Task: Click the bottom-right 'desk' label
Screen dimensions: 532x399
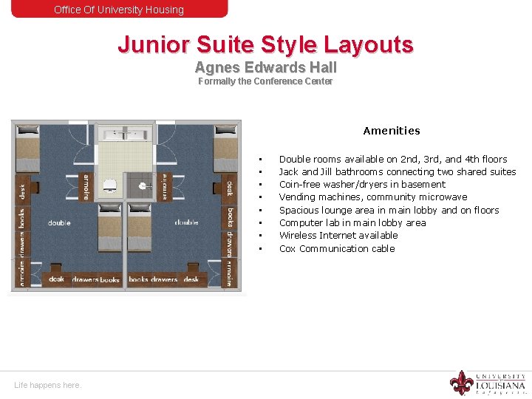Action: coord(191,279)
